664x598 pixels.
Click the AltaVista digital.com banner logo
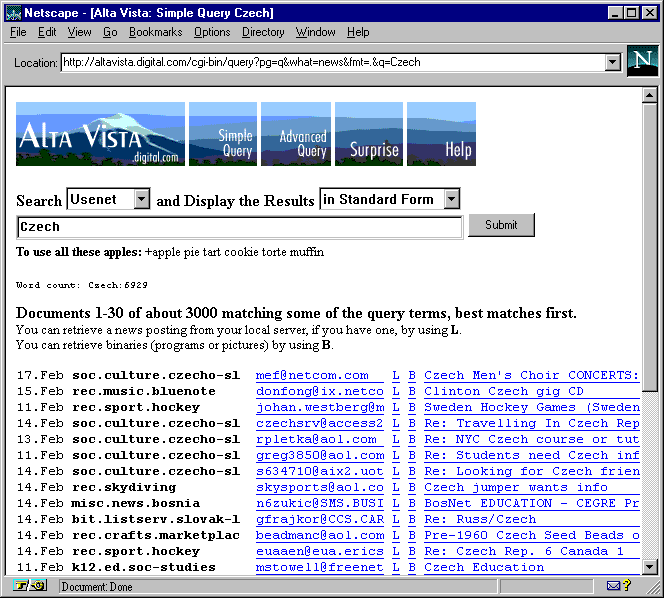pyautogui.click(x=100, y=134)
